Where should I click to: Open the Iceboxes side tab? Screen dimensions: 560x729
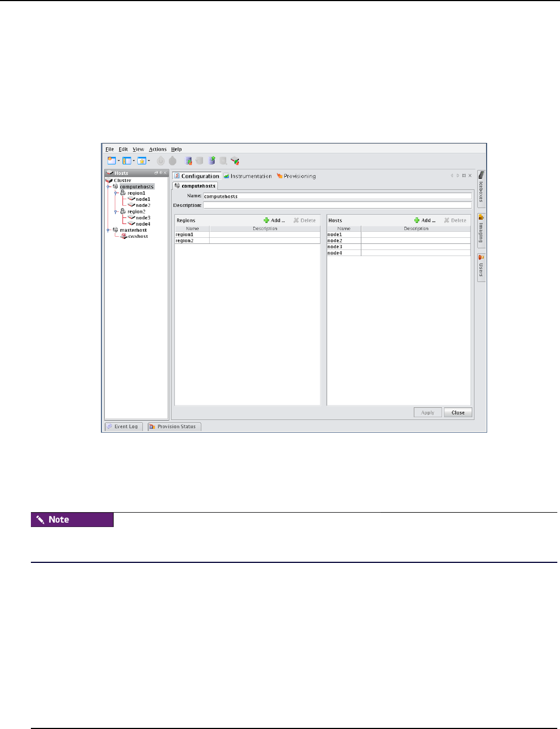point(481,188)
